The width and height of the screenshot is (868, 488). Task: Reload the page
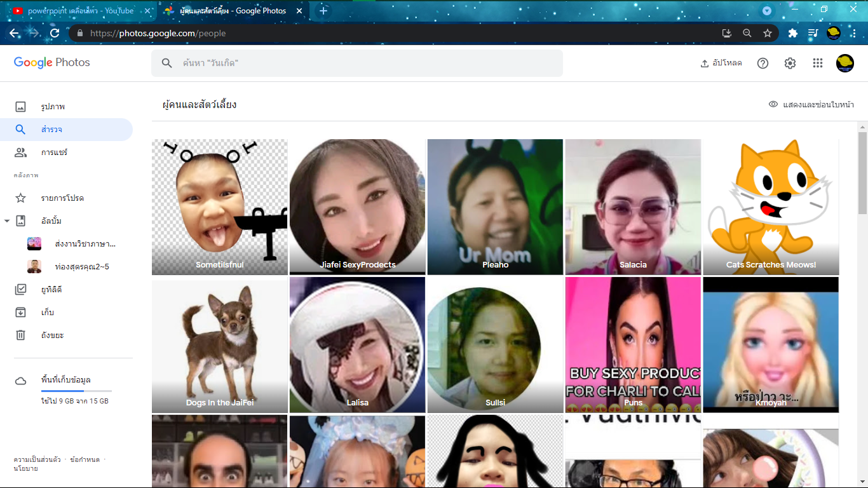(55, 33)
